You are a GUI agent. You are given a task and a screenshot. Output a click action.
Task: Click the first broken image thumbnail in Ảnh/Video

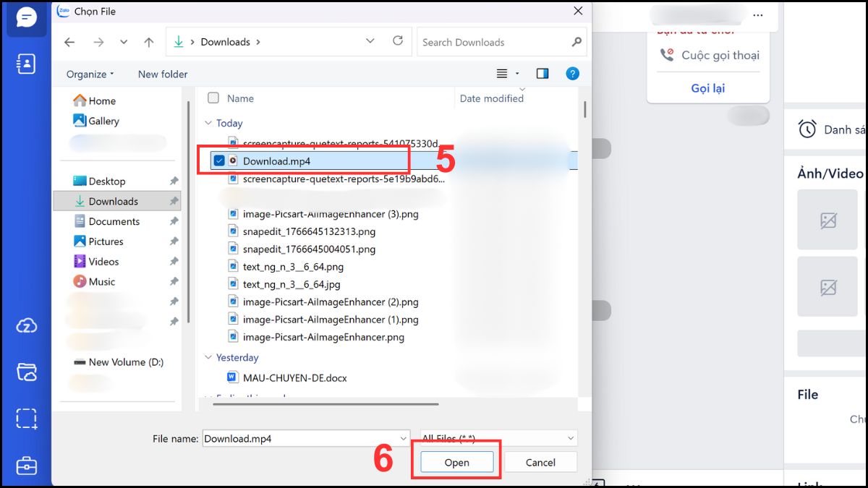827,220
